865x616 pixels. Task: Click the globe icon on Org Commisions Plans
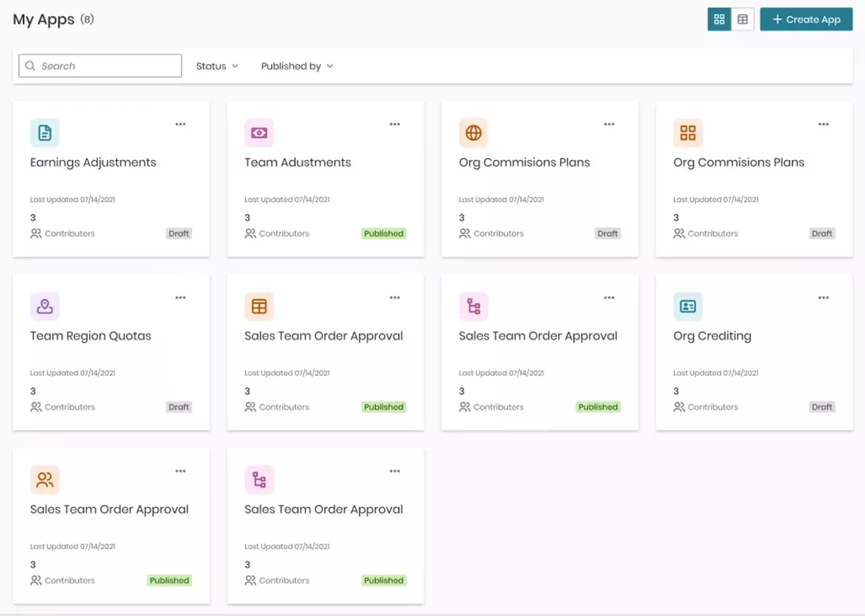(x=474, y=133)
